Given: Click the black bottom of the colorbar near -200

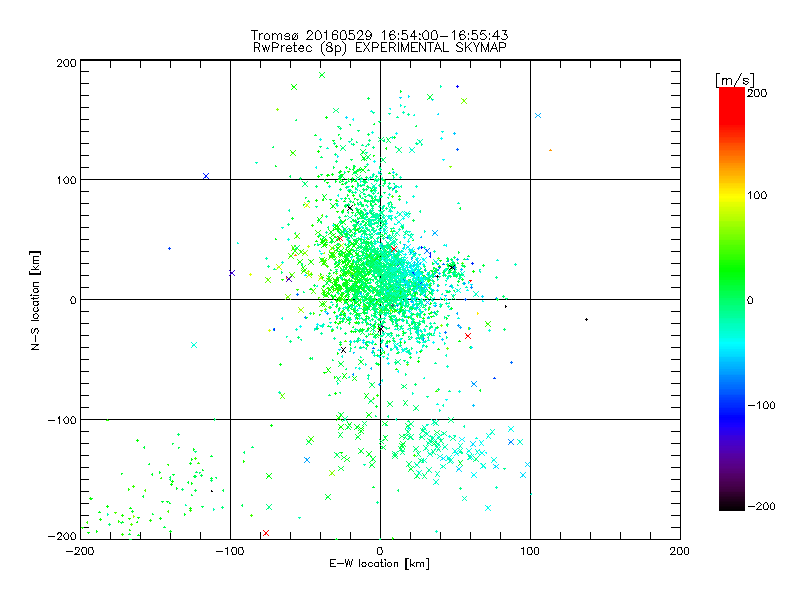Looking at the screenshot, I should [732, 504].
